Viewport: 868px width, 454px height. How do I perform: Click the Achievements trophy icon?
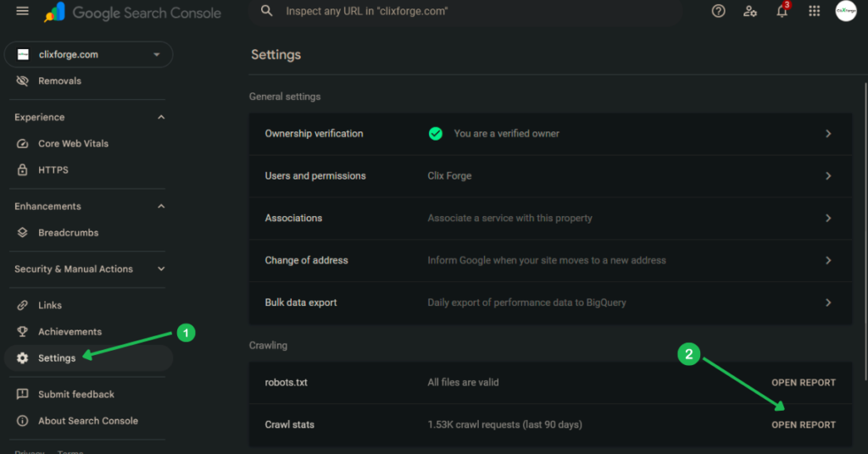[22, 332]
